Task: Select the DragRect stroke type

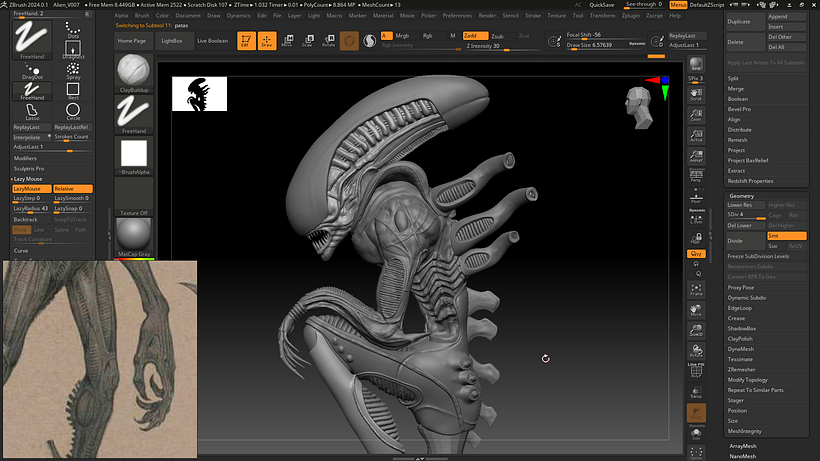Action: [x=73, y=50]
